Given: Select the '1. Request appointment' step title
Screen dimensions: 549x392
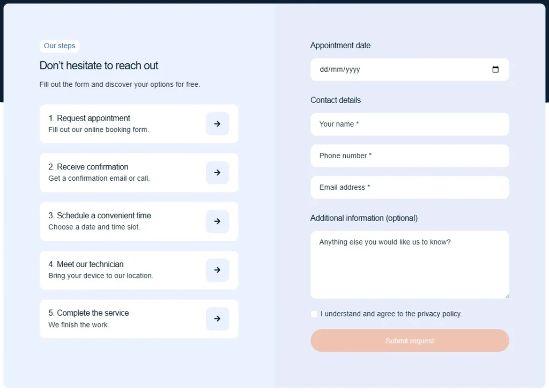Looking at the screenshot, I should tap(90, 119).
